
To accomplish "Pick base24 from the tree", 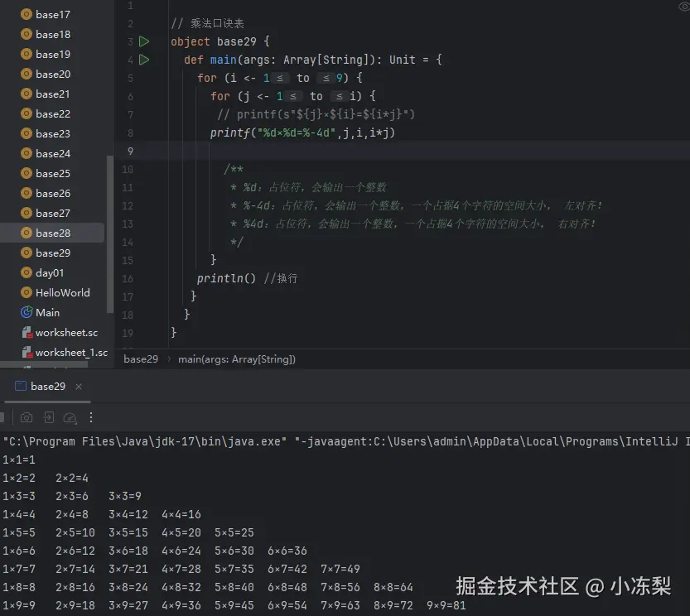I will click(53, 153).
